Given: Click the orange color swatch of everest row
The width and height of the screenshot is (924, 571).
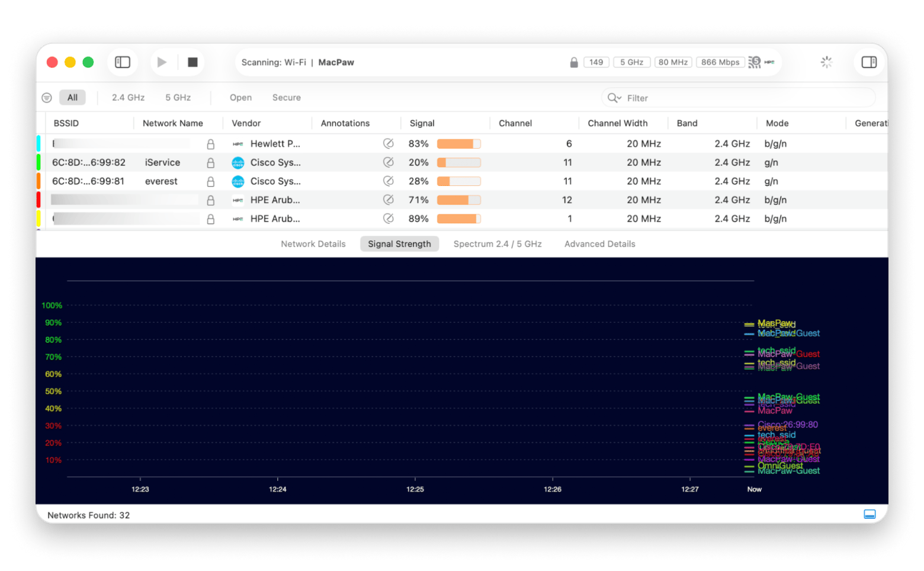Looking at the screenshot, I should pyautogui.click(x=38, y=181).
